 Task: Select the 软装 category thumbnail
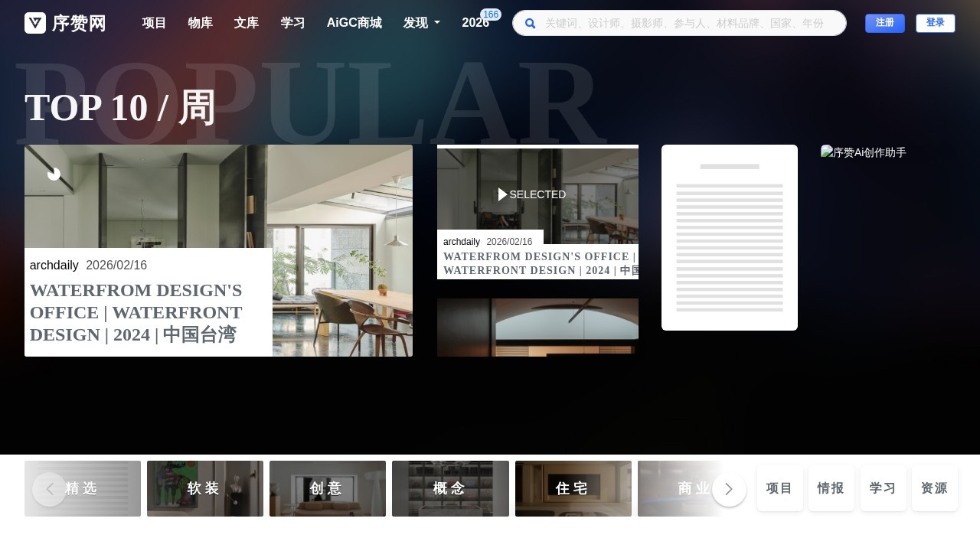point(204,488)
